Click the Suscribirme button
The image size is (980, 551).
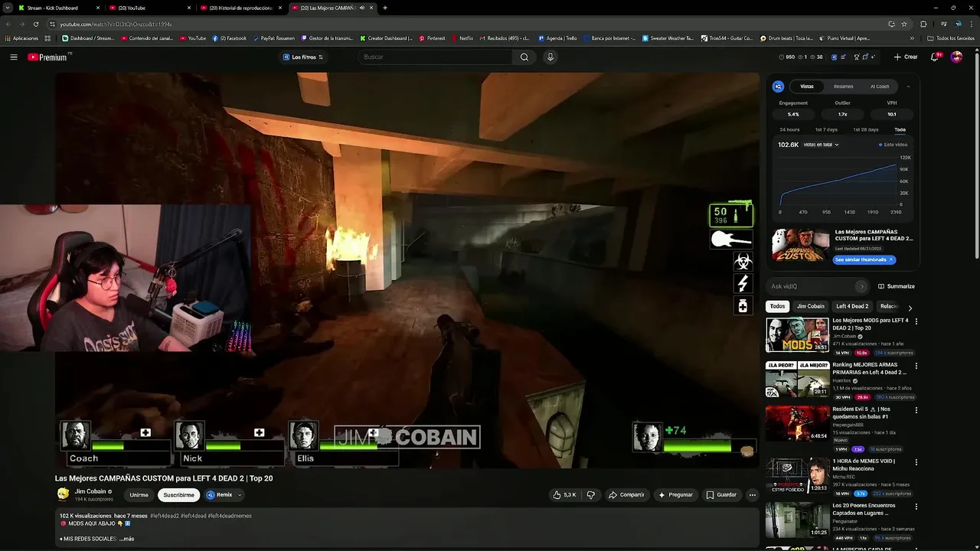point(178,495)
